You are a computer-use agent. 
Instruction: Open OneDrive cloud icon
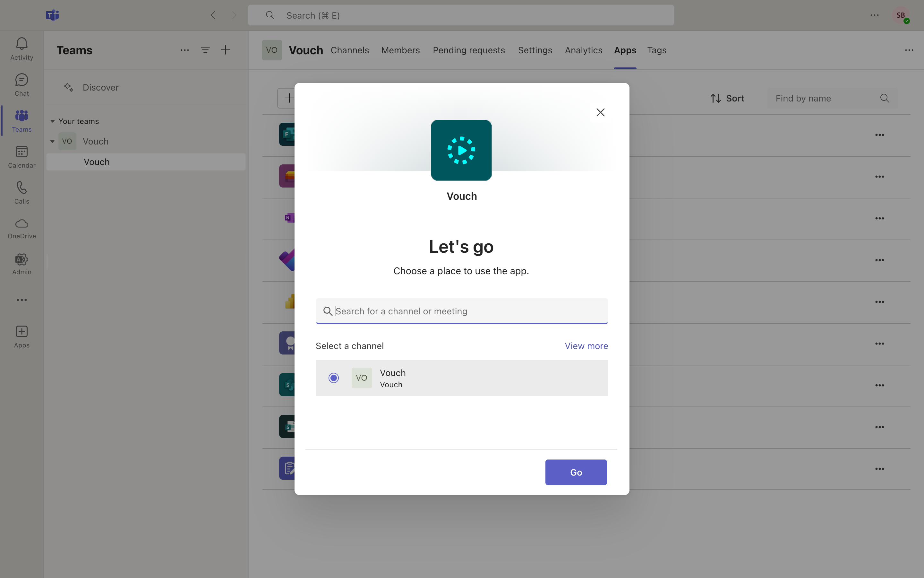click(x=22, y=228)
